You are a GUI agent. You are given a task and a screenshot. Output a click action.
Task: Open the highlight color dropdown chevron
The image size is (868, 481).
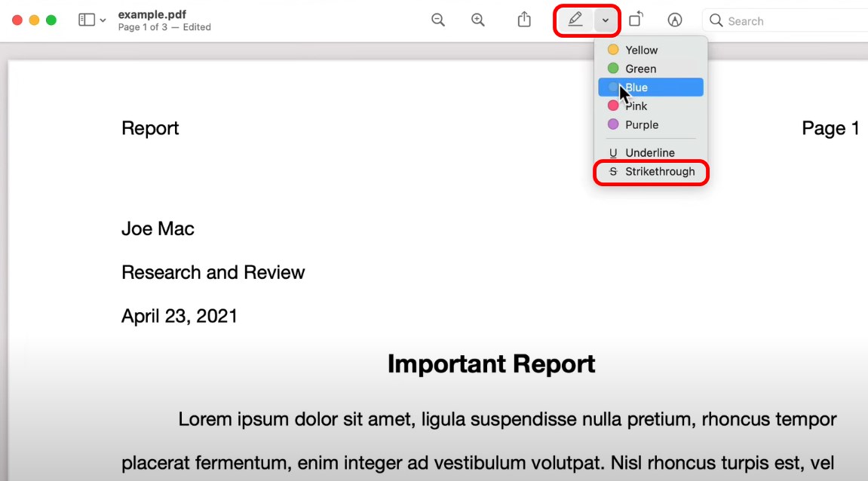(x=606, y=20)
